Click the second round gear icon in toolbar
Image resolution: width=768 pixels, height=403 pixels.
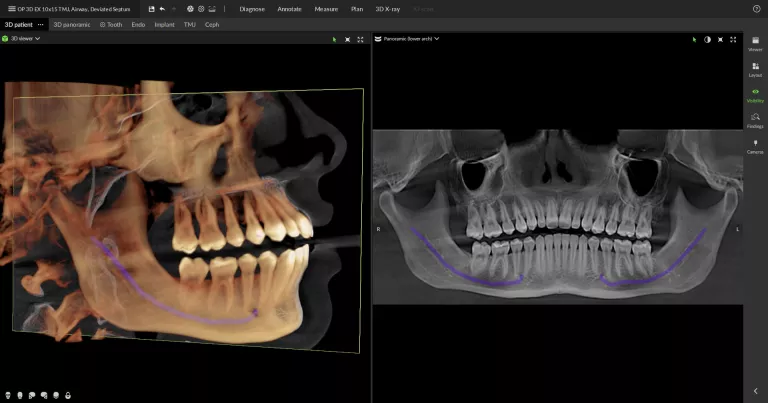tap(201, 9)
